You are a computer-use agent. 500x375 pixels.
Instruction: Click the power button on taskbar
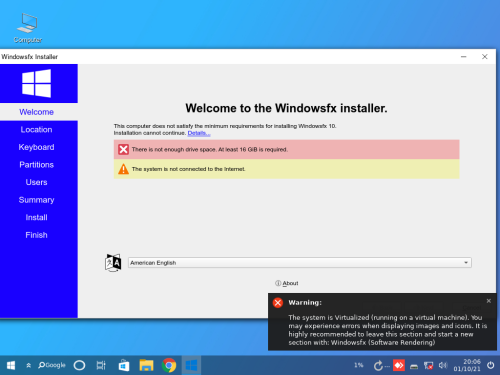coord(491,365)
